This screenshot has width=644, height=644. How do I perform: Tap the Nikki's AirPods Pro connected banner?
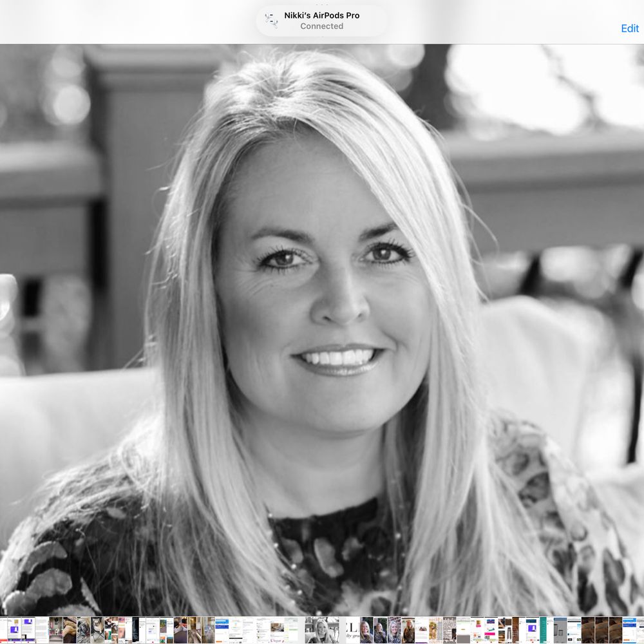click(322, 21)
